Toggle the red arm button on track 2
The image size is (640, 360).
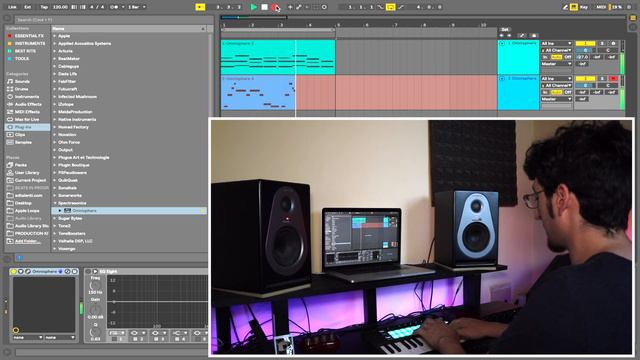tap(613, 78)
